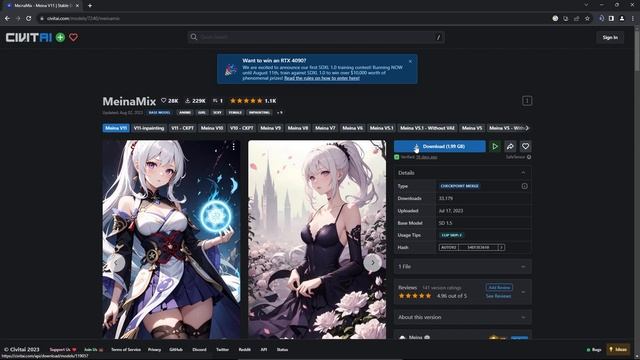Click the AUTOV2 hash label
The image size is (640, 360).
[x=448, y=247]
